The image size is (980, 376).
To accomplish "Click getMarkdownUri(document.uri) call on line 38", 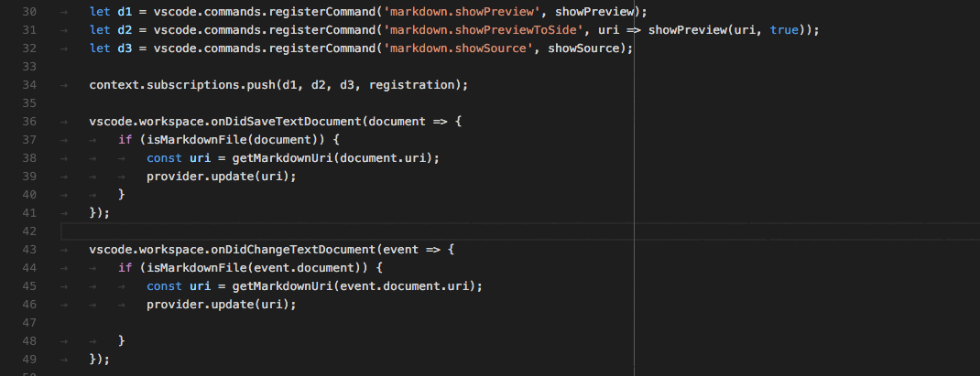I will click(x=335, y=158).
